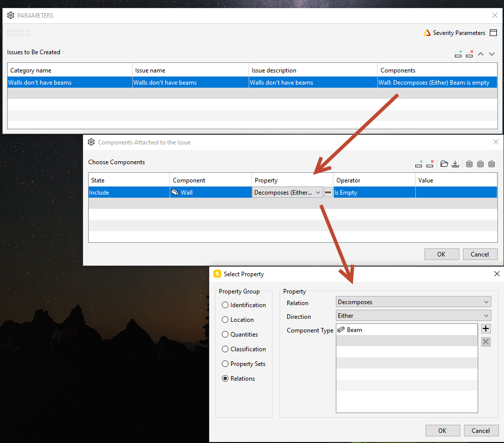Click empty Value cell of Wall row
Viewport: 504px width, 443px height.
click(456, 193)
